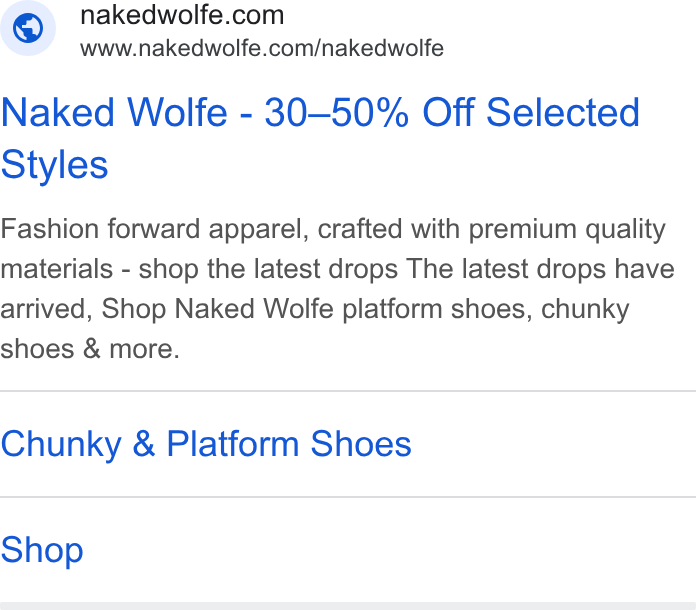Click "Naked Wolfe" at headline start
696x610 pixels.
[114, 112]
